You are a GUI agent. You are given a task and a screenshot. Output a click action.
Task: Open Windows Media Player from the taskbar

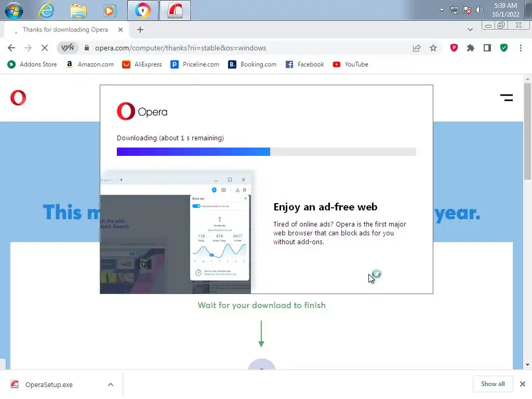(110, 10)
